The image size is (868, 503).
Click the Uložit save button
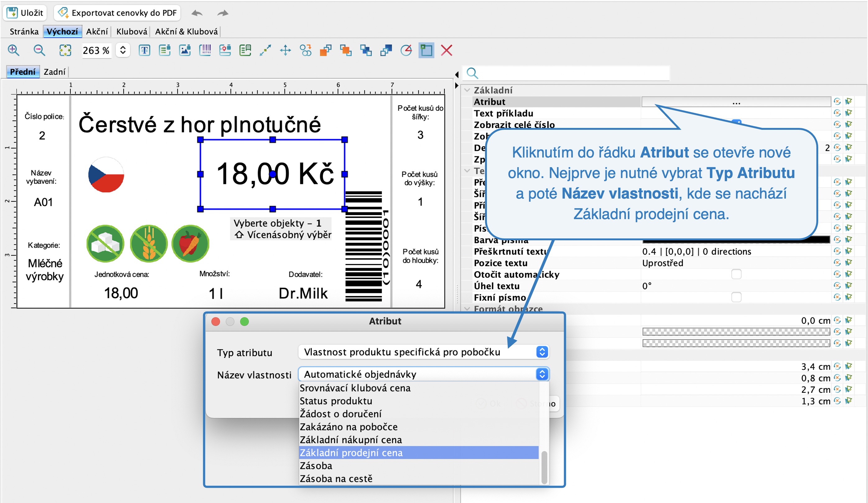point(25,13)
